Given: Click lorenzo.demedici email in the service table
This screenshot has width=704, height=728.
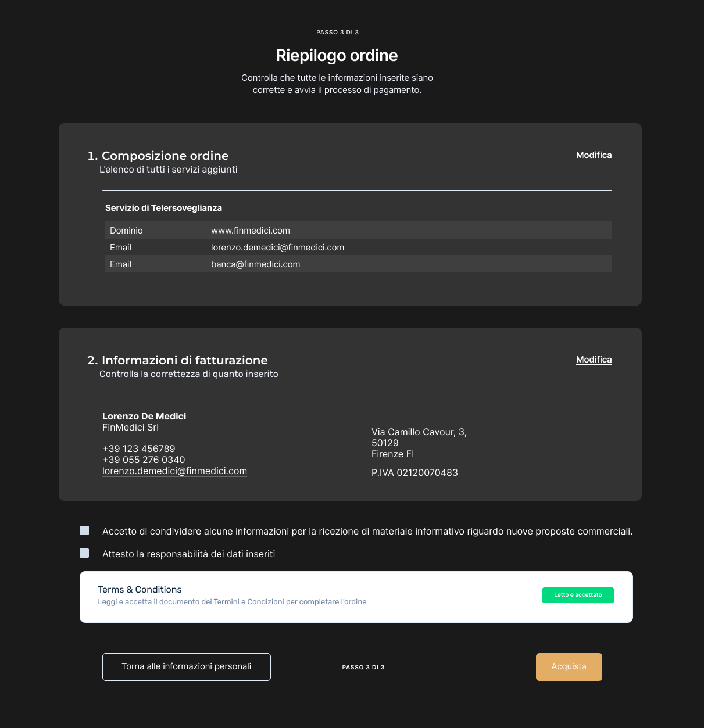Looking at the screenshot, I should click(277, 248).
